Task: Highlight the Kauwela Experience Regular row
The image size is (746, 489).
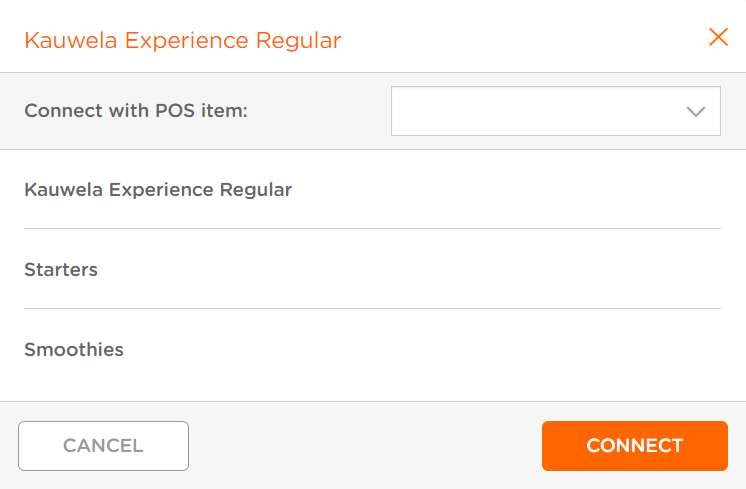Action: [373, 189]
